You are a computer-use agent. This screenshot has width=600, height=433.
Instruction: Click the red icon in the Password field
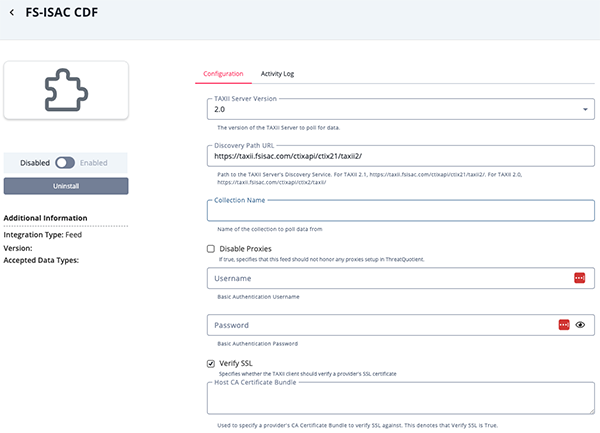coord(564,325)
